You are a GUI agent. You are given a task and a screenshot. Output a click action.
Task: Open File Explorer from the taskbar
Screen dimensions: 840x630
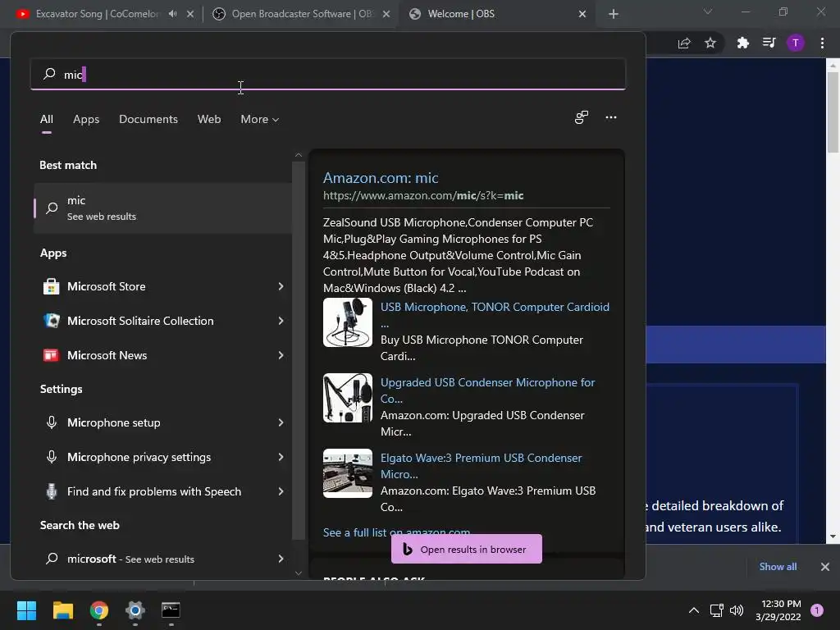[62, 609]
